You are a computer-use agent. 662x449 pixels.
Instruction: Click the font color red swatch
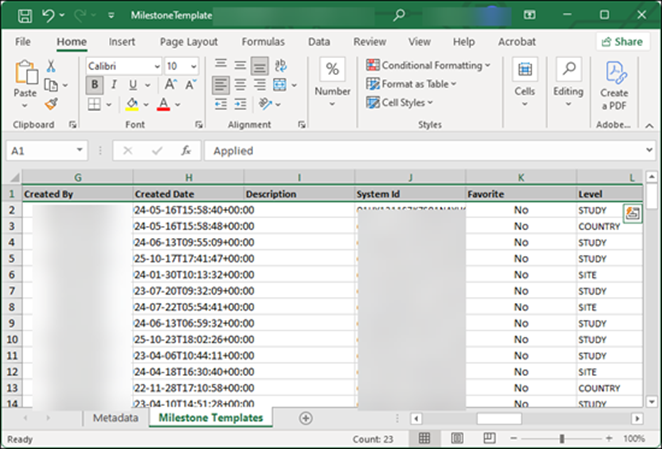point(163,105)
